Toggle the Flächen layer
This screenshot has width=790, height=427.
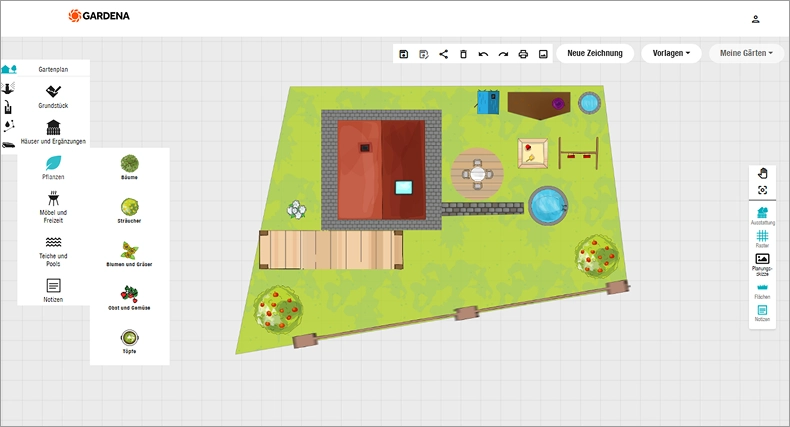click(762, 291)
